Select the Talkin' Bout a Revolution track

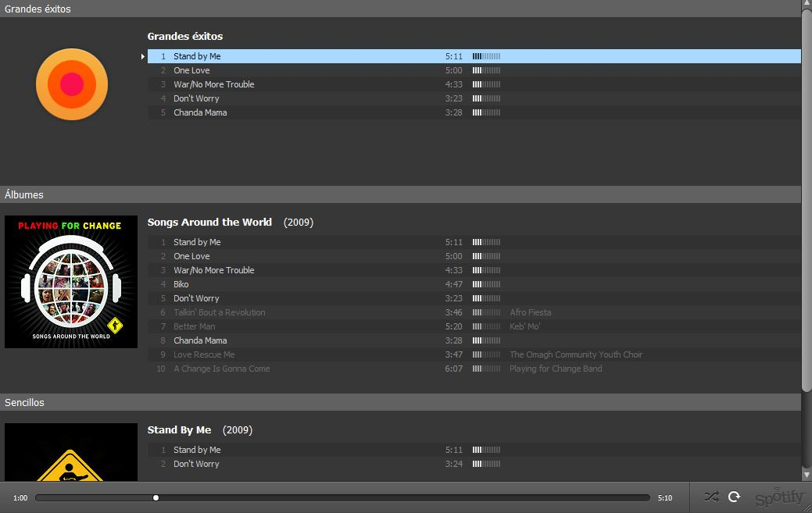click(474, 312)
